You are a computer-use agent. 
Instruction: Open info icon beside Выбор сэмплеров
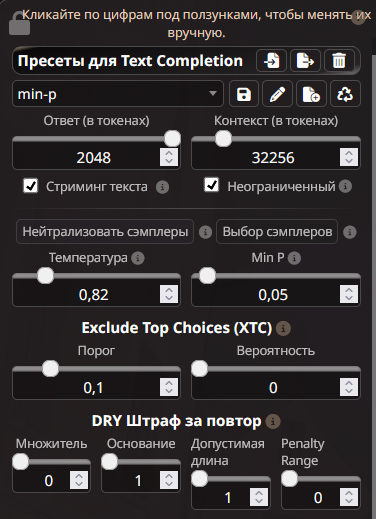point(350,232)
